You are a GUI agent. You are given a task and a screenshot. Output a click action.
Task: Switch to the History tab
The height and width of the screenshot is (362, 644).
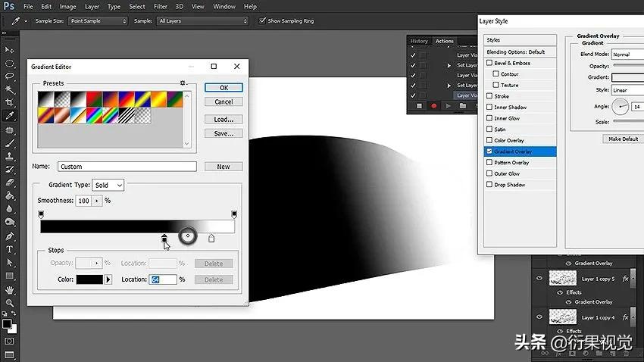tap(419, 41)
